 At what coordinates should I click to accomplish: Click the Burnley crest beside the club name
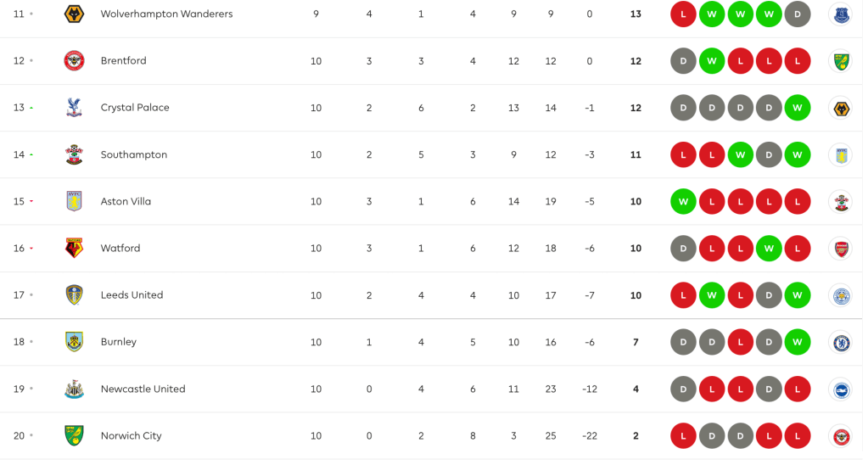point(75,342)
